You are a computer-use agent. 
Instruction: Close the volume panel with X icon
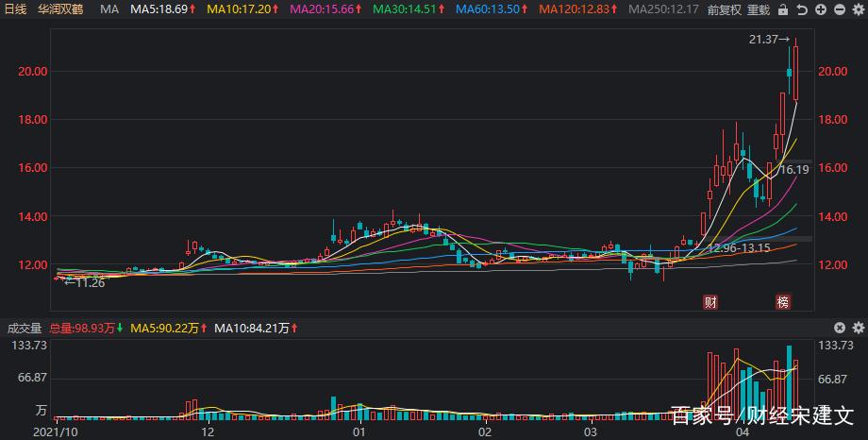pos(840,328)
